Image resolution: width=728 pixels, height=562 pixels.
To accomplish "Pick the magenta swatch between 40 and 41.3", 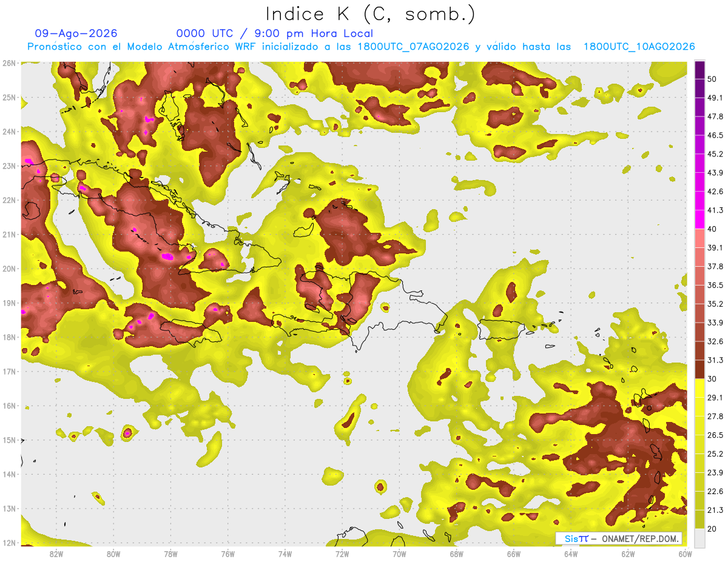I will [699, 219].
